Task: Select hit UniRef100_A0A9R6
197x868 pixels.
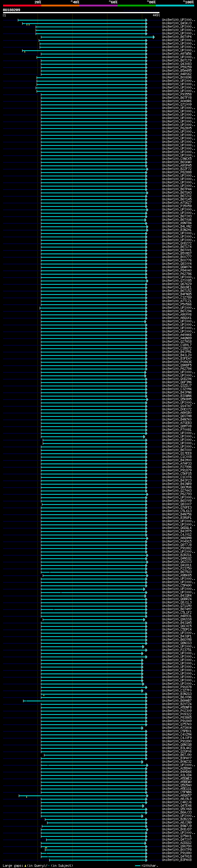Action: [177, 101]
